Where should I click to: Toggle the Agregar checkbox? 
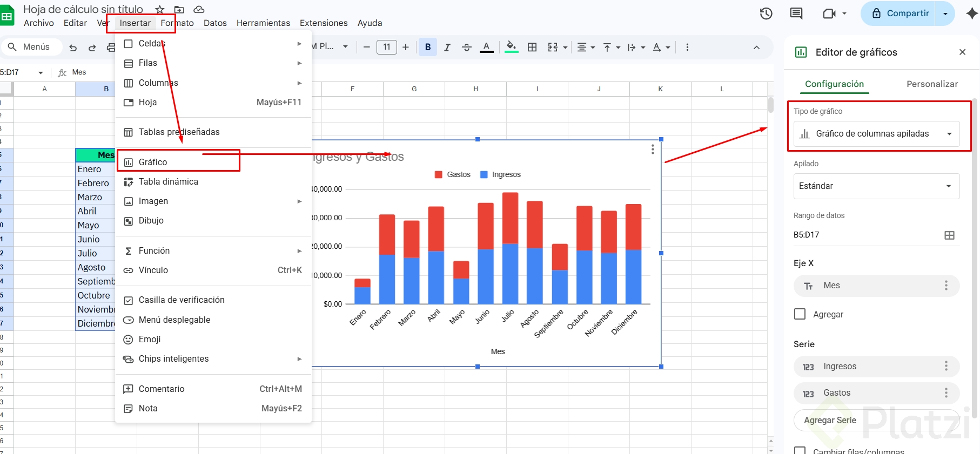[800, 314]
